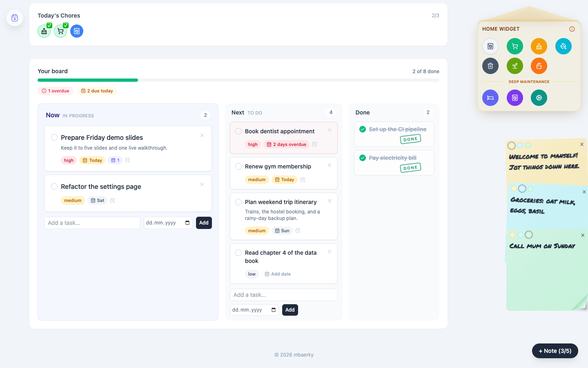
Task: Click the schedule icon on Plan weekend trip itinerary
Action: (298, 231)
